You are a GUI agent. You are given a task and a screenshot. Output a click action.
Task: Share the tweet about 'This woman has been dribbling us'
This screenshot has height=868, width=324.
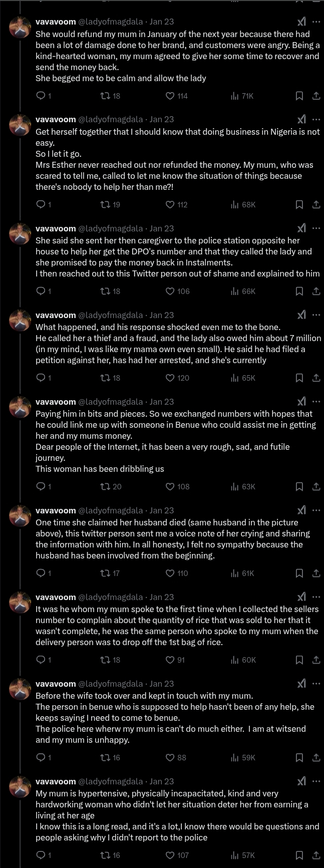316,486
